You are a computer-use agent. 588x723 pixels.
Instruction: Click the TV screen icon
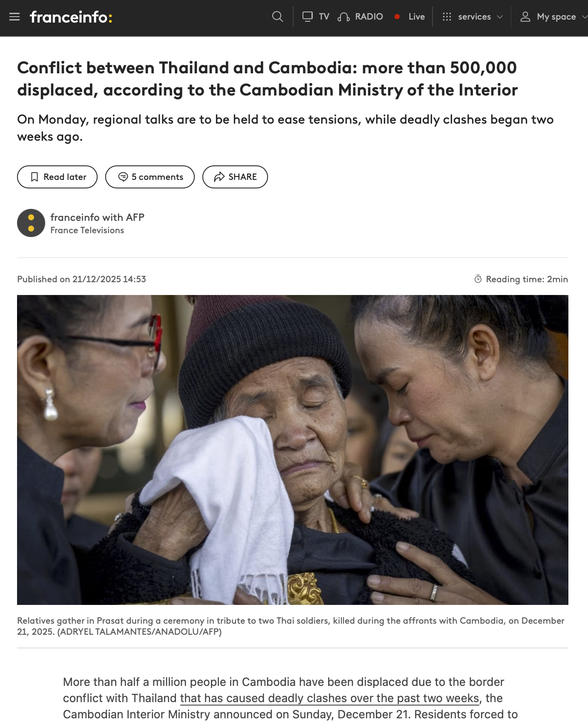307,17
